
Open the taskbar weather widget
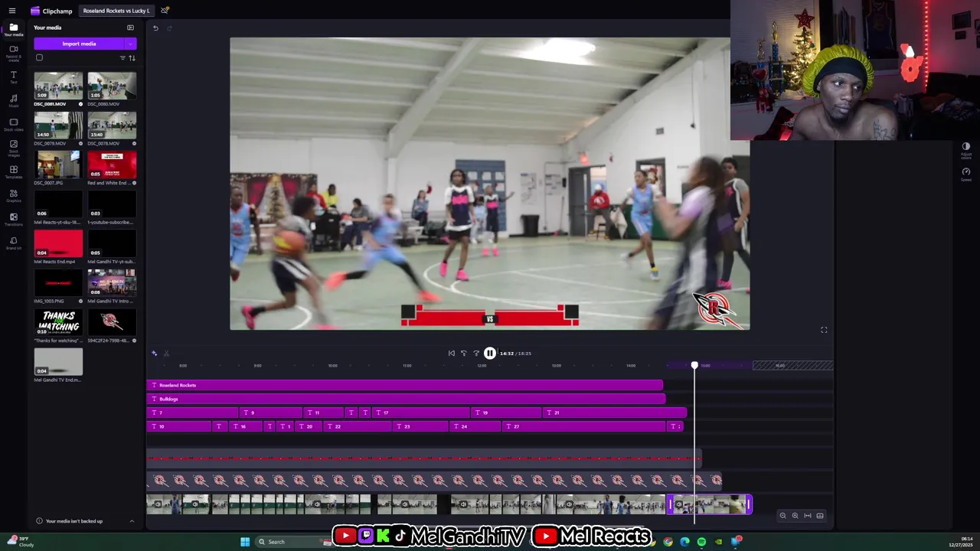pyautogui.click(x=21, y=542)
